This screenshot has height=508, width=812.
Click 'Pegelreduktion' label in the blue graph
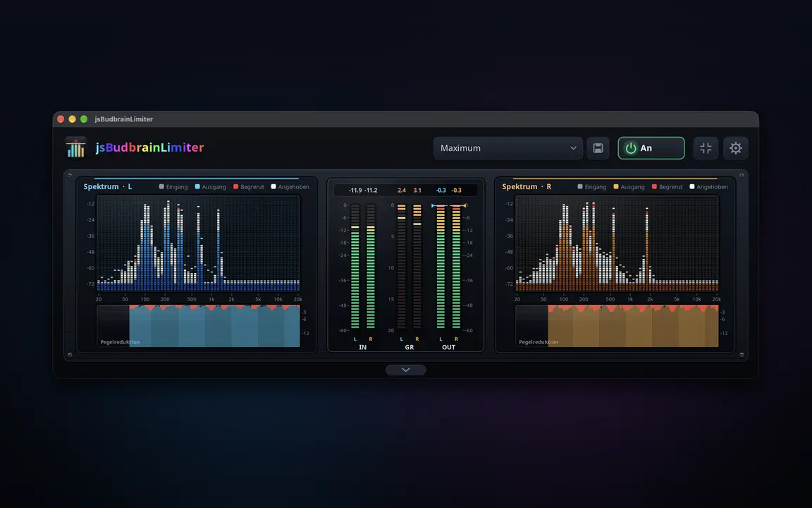pos(120,342)
